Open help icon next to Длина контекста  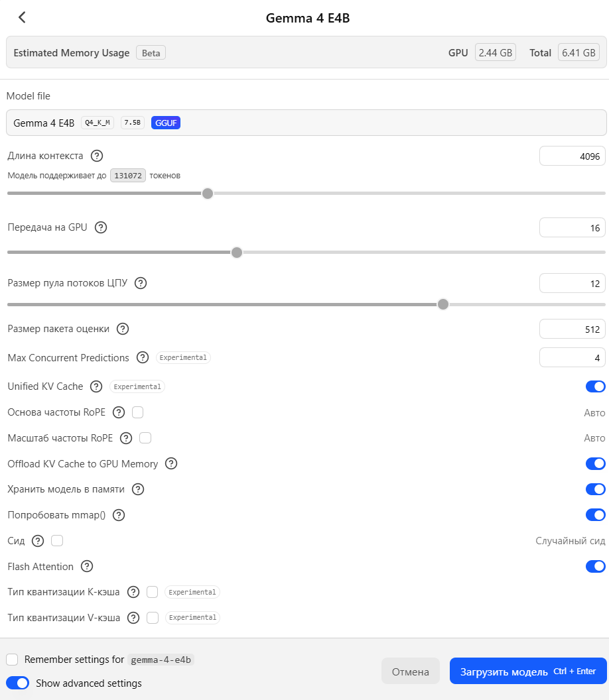[x=97, y=156]
